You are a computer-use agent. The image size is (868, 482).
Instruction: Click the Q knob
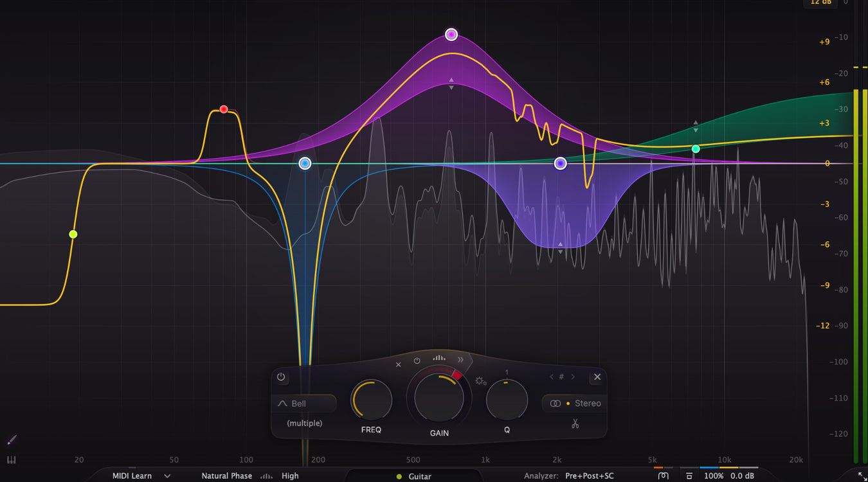pos(507,400)
